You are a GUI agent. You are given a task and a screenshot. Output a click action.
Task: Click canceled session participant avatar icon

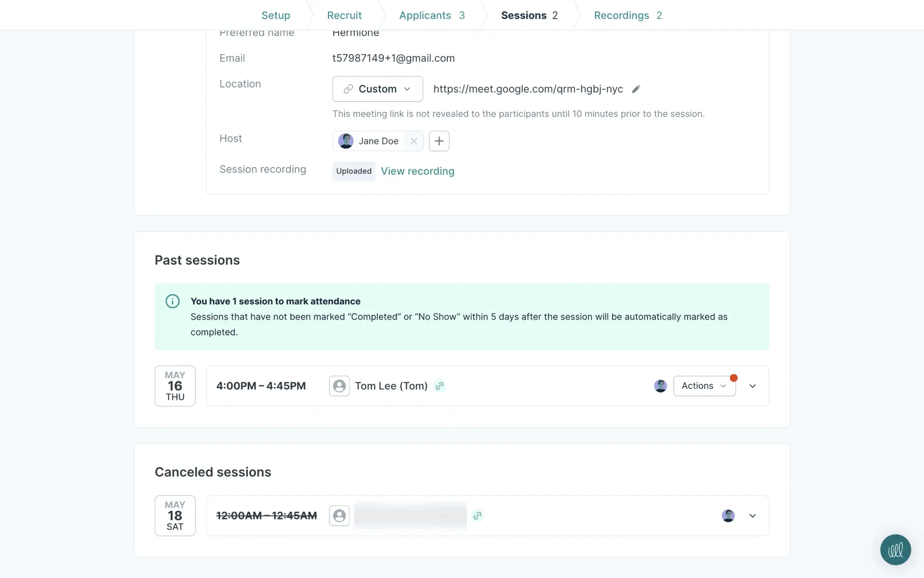tap(339, 516)
